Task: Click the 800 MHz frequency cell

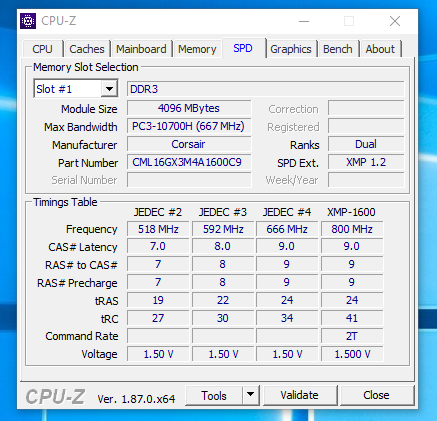Action: [x=352, y=229]
